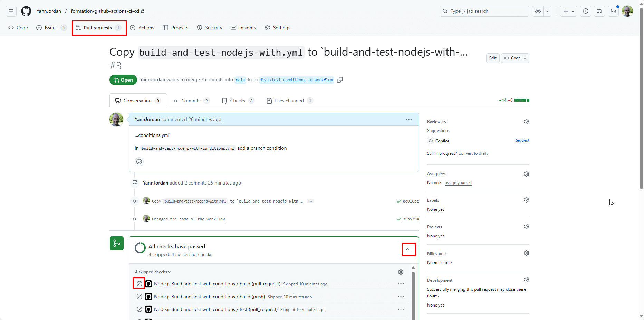644x320 pixels.
Task: Open the Reviewers gear settings
Action: click(526, 122)
